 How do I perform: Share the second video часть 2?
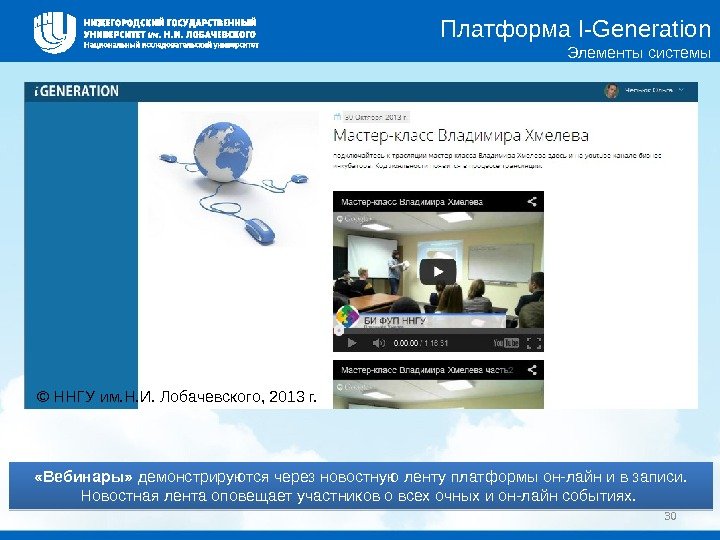[x=532, y=370]
